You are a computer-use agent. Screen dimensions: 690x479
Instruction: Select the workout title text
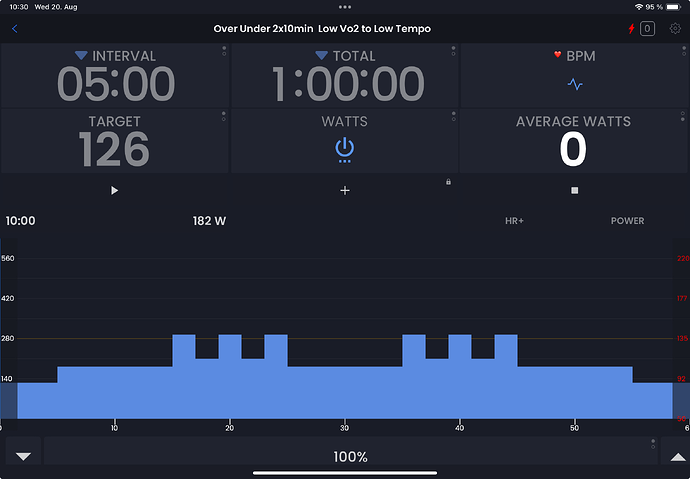click(x=322, y=29)
